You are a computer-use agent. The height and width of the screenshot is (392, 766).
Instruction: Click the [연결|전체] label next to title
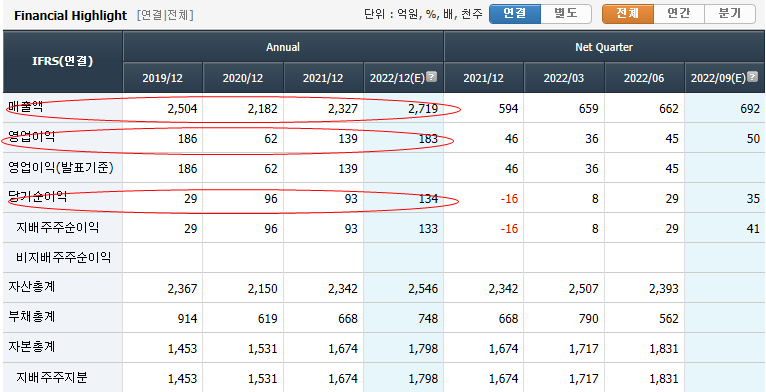click(165, 16)
